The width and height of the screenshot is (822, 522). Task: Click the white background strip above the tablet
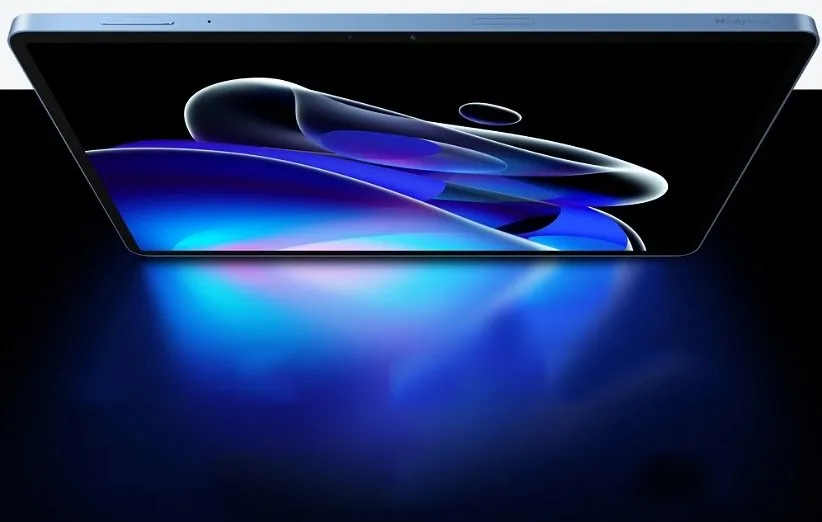400,6
